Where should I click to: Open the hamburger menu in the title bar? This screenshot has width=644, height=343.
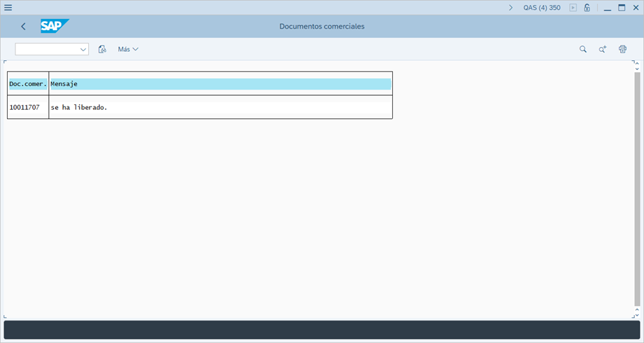click(x=8, y=8)
